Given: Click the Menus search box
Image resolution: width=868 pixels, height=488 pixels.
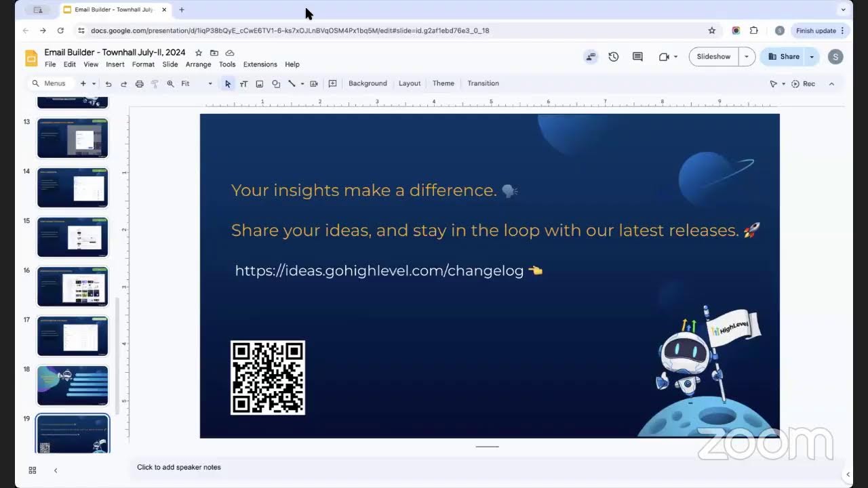Looking at the screenshot, I should tap(50, 84).
